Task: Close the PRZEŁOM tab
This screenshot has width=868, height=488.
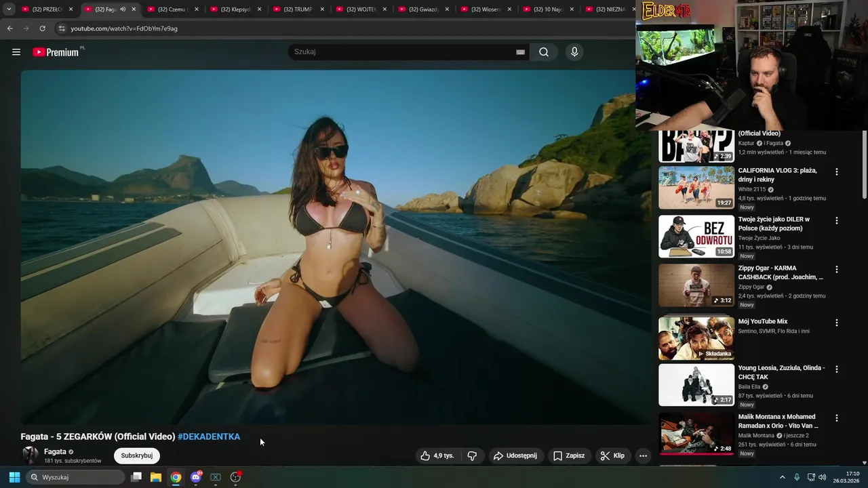Action: pos(71,9)
